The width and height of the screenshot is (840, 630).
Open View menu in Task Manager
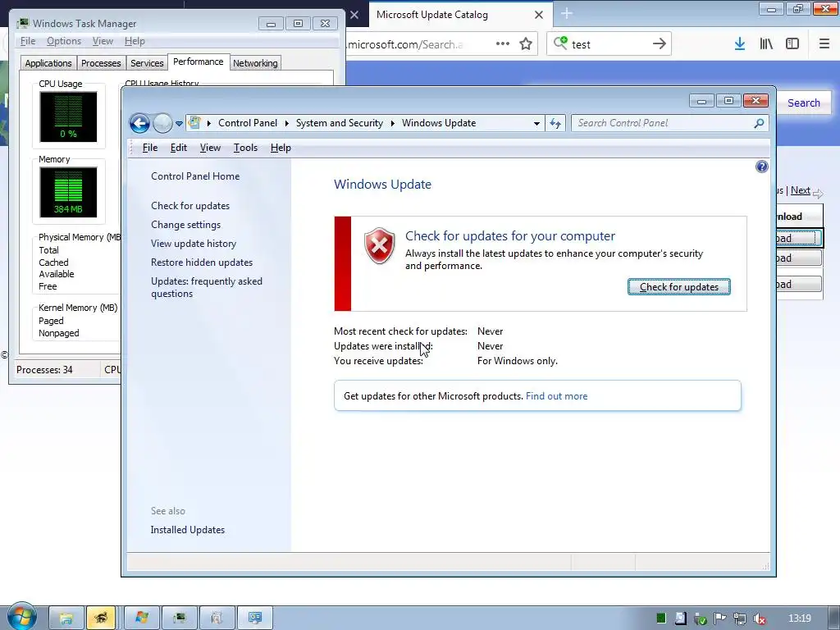click(103, 41)
